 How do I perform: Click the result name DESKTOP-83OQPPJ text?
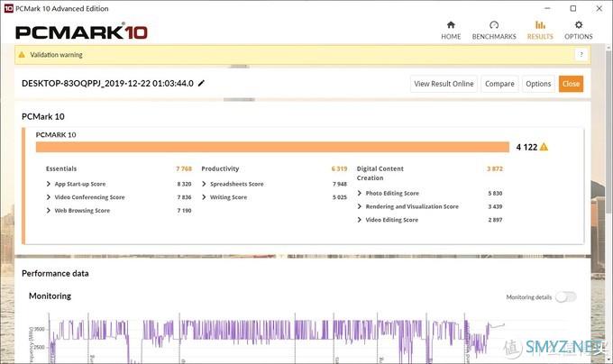[x=107, y=83]
